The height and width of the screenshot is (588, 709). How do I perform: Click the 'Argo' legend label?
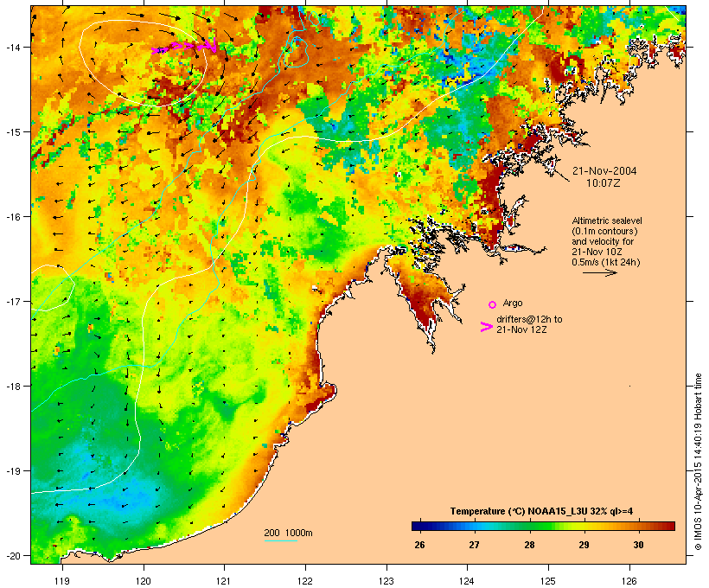(x=513, y=303)
